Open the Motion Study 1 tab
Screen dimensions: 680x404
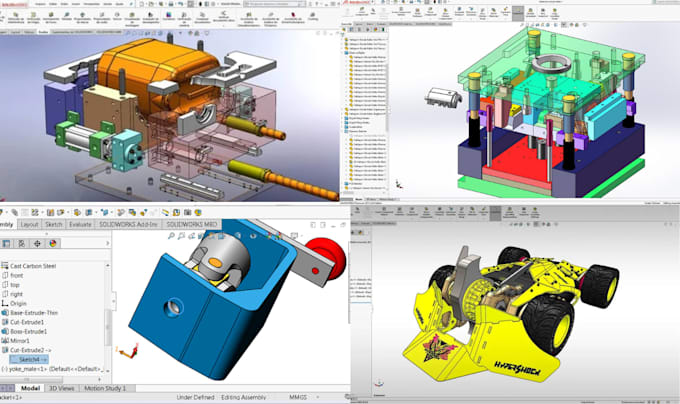point(105,388)
